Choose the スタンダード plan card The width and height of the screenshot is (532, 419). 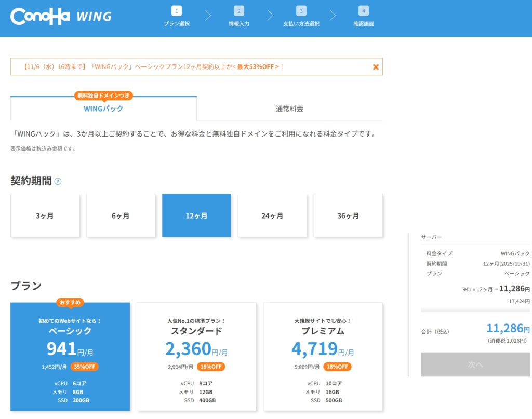tap(196, 357)
